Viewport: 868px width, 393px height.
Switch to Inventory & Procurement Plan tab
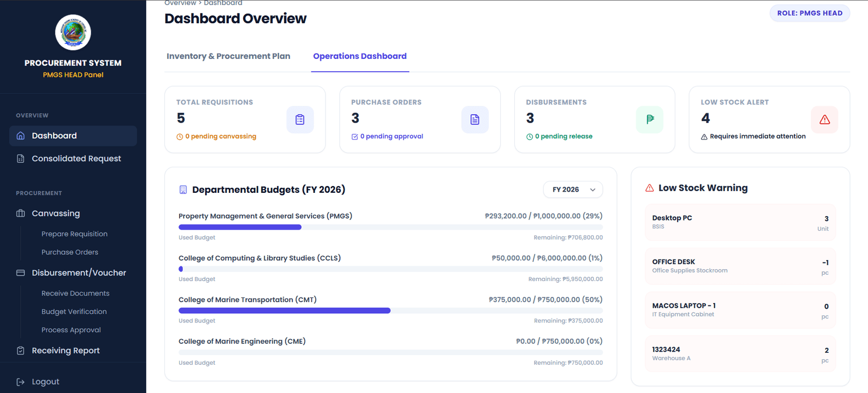point(228,57)
